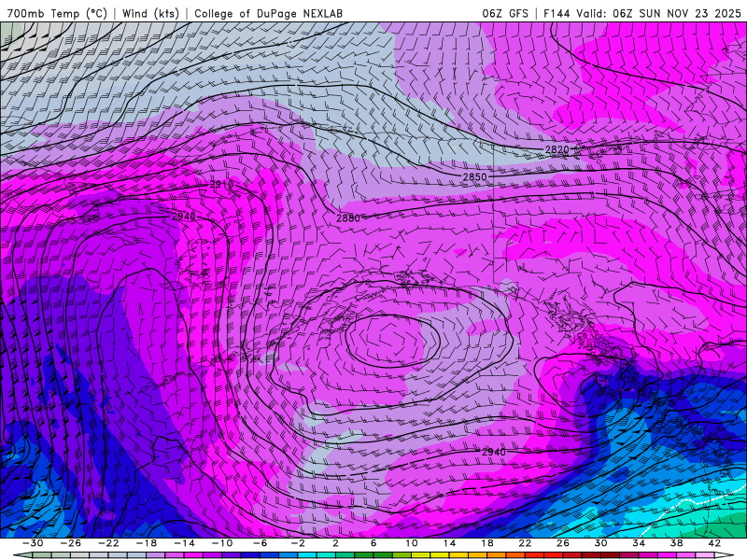Click the "700mb Temp (°C)" title text
747x560 pixels.
(57, 13)
